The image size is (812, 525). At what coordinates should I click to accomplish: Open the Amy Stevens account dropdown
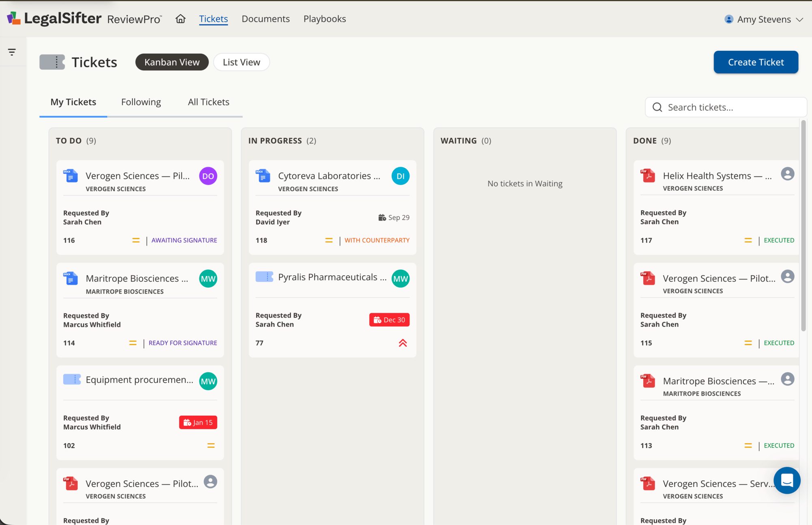764,19
